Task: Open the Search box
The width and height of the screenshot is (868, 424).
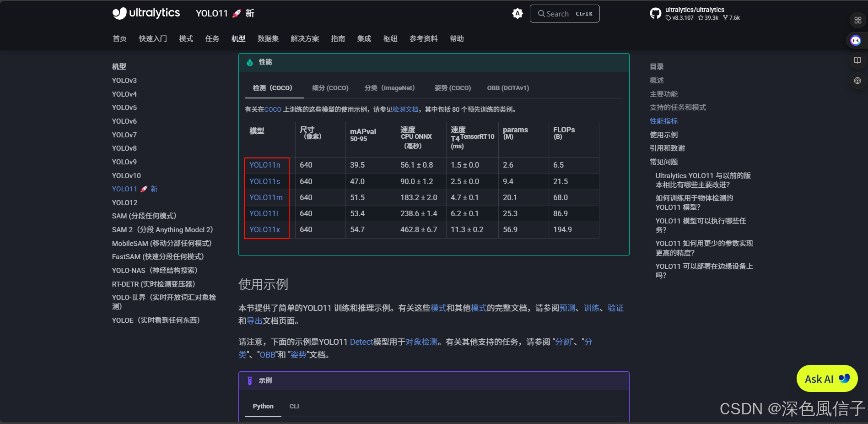Action: 565,14
